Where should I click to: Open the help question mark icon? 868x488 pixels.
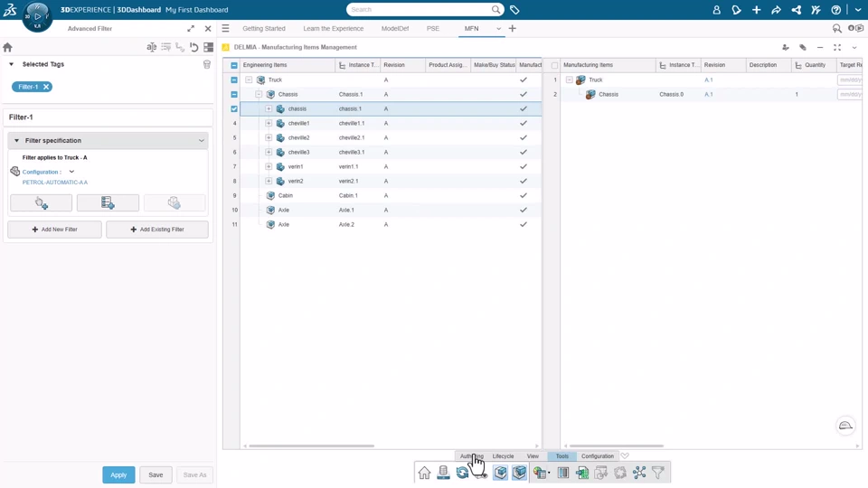click(835, 9)
